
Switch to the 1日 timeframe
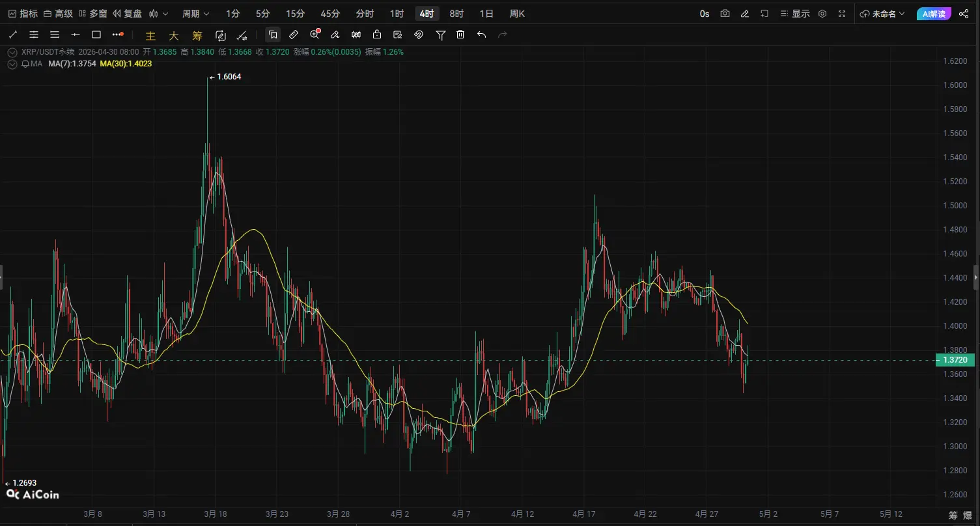pyautogui.click(x=486, y=14)
